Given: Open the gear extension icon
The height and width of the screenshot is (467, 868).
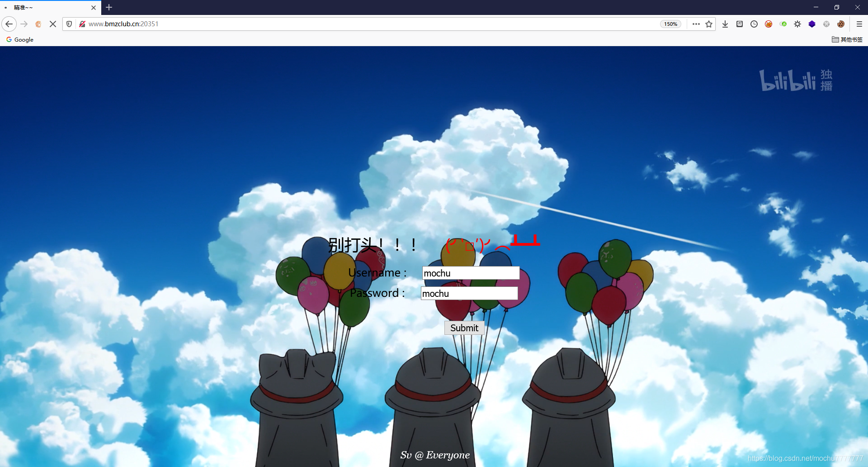Looking at the screenshot, I should (797, 24).
